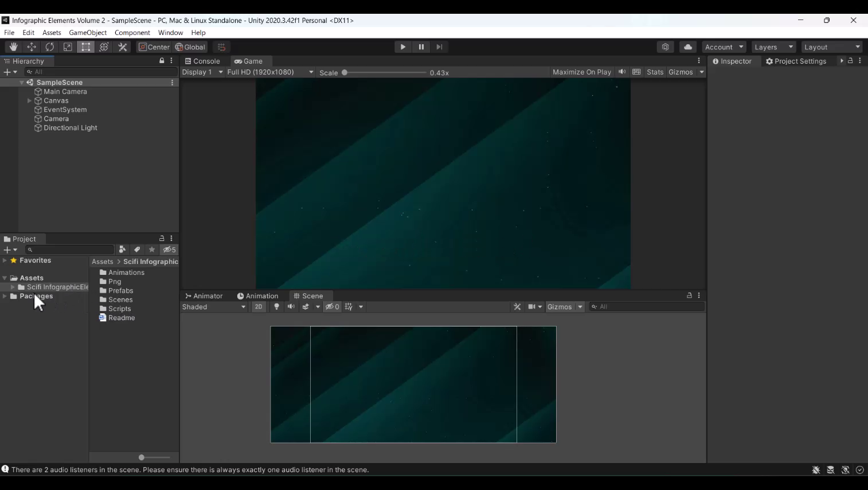This screenshot has height=490, width=868.
Task: Open the GameObject menu
Action: tap(88, 33)
